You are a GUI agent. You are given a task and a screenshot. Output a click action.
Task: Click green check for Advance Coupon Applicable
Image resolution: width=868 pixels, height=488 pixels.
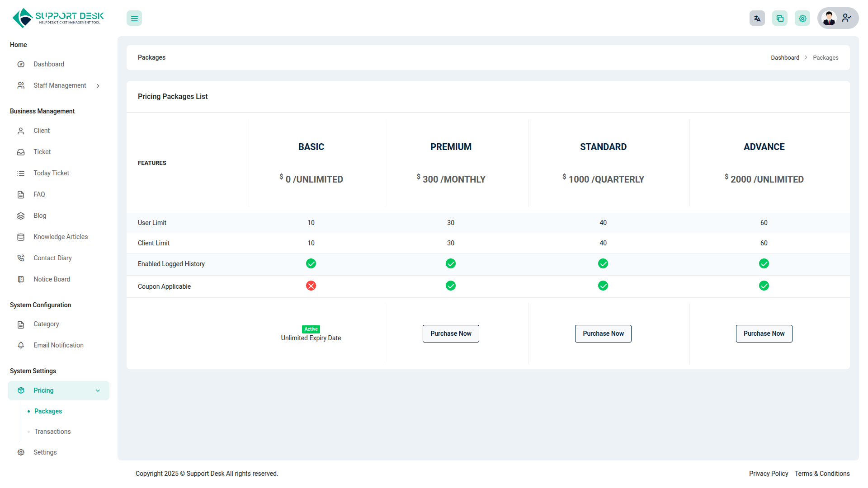[x=764, y=286]
